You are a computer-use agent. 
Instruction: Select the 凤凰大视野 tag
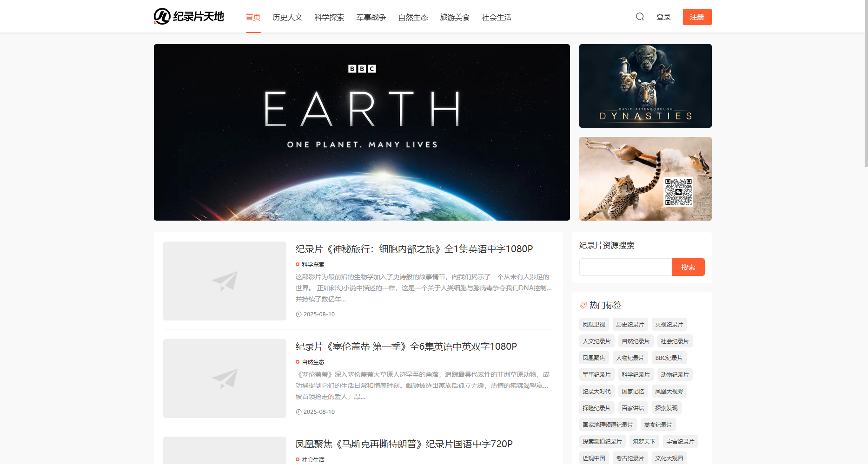tap(669, 392)
